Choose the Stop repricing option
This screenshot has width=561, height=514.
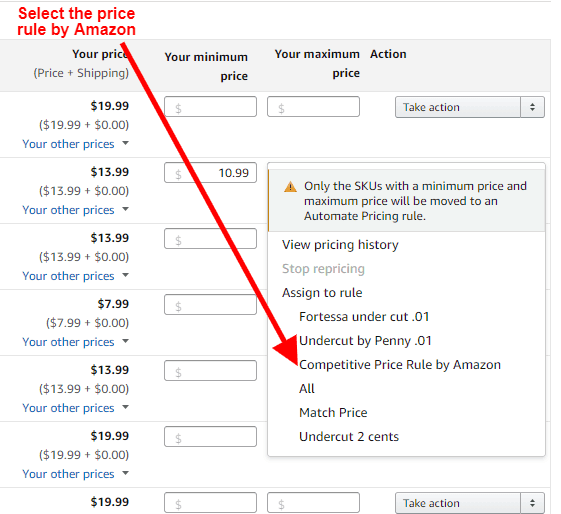click(x=323, y=269)
